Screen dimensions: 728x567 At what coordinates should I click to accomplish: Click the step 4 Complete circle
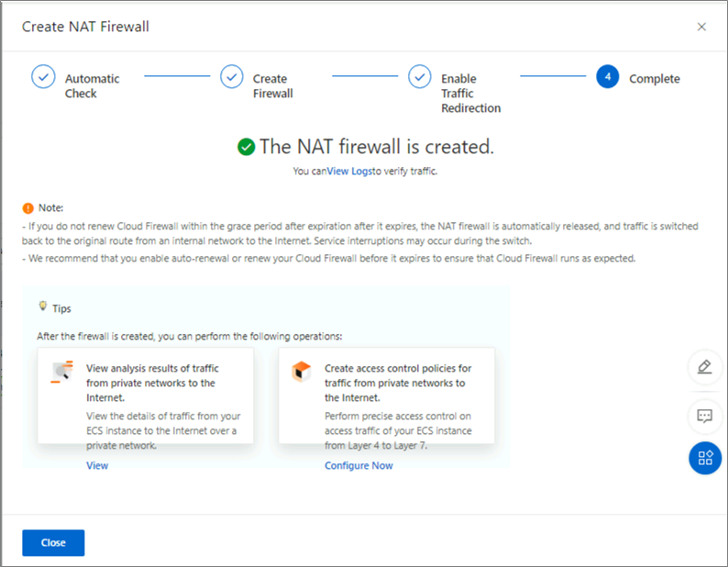[x=607, y=77]
